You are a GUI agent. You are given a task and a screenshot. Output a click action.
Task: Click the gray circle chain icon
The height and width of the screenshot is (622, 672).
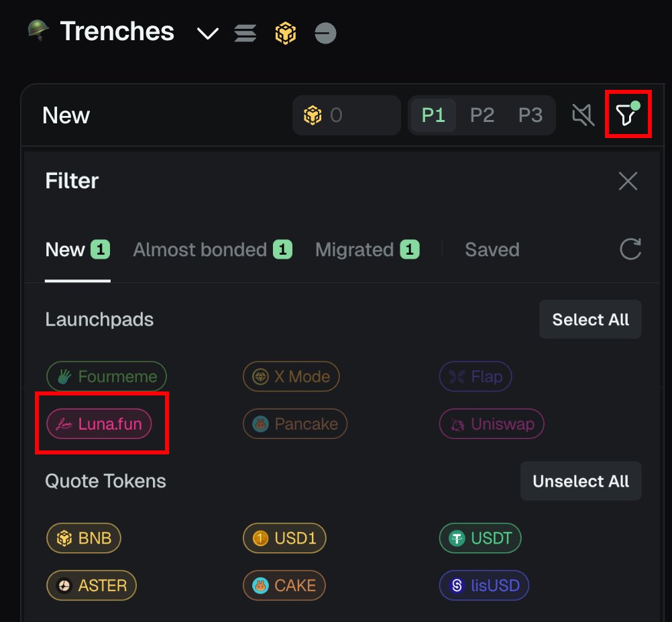[x=325, y=33]
